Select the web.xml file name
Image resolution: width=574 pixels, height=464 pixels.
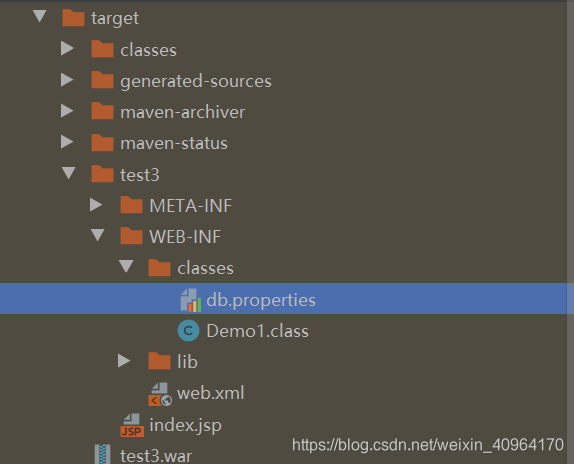tap(210, 393)
